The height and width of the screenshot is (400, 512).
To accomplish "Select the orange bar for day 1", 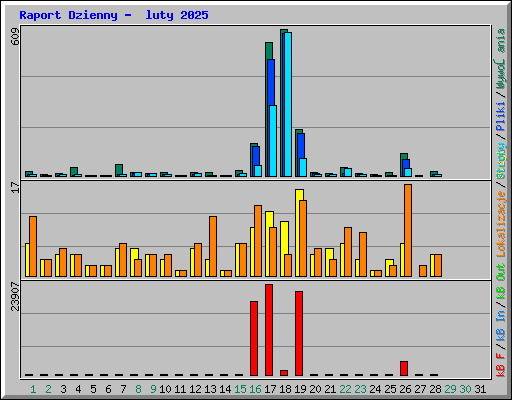I will (33, 246).
